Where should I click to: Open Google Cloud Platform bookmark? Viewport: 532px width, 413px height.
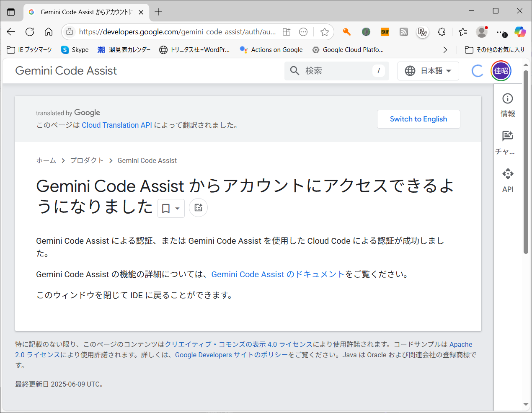point(348,50)
